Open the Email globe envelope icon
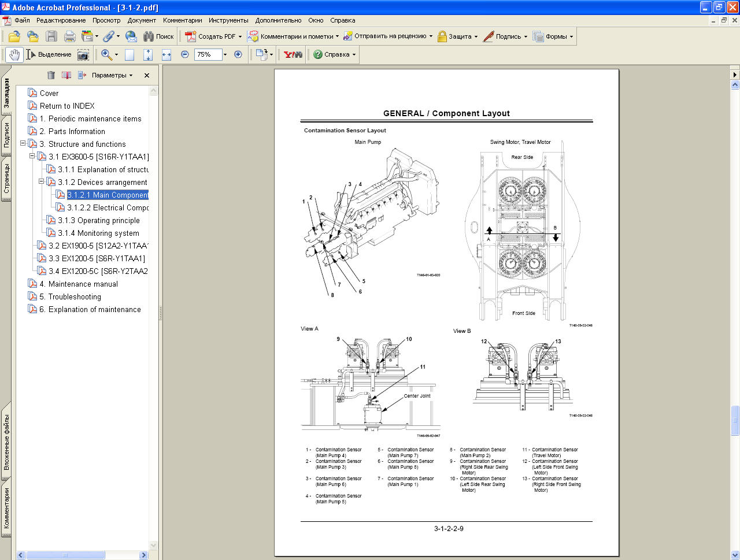 click(x=131, y=36)
